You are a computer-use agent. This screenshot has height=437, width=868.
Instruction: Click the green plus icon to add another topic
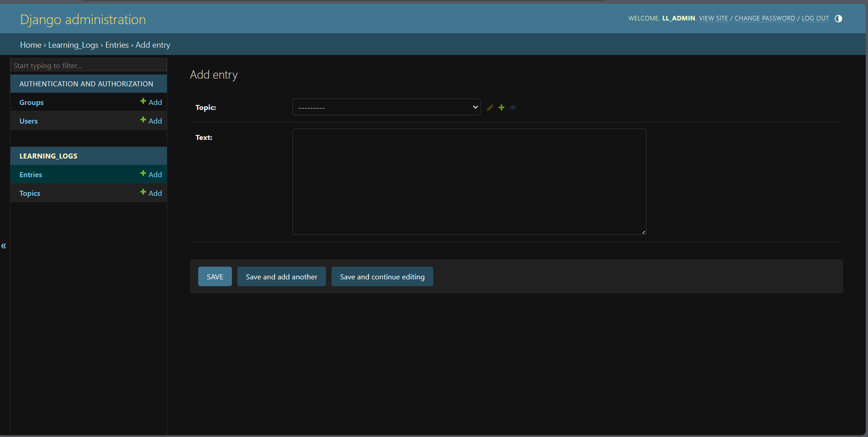coord(502,108)
